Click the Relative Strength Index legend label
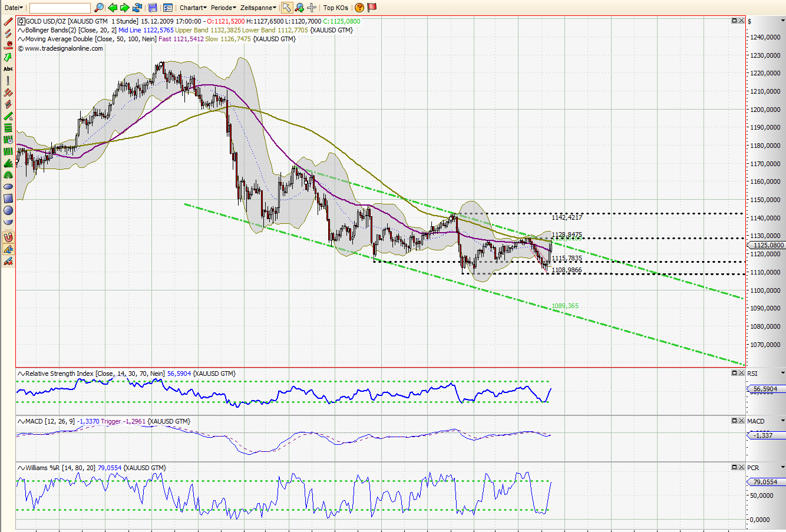The height and width of the screenshot is (532, 786). [x=127, y=374]
